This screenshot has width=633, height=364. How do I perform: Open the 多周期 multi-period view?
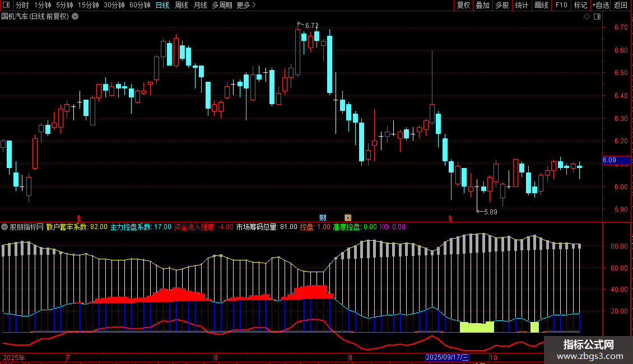tap(222, 5)
